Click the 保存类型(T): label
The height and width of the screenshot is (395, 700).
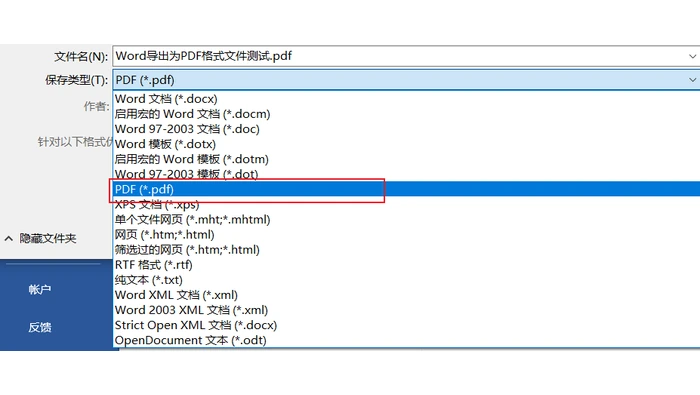pos(76,80)
